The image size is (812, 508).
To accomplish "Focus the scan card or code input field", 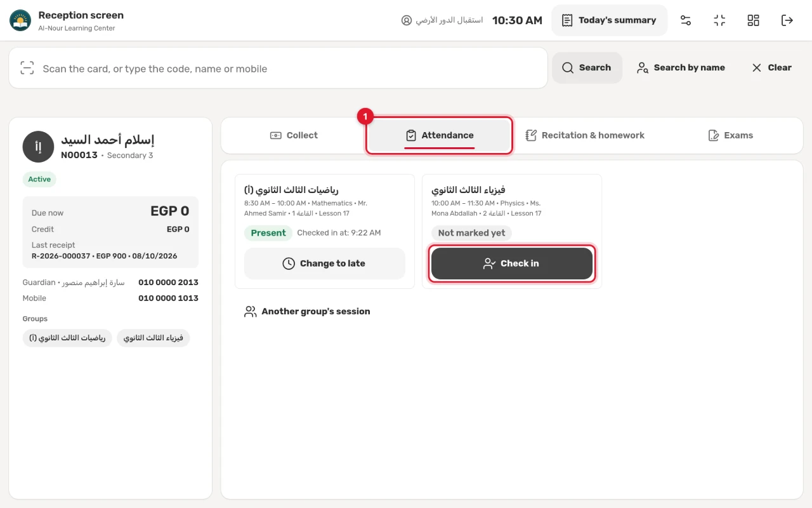I will point(278,68).
